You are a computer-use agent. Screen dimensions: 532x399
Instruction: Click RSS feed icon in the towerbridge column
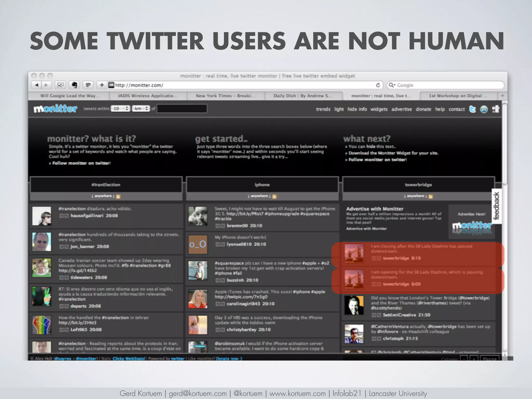coord(431,196)
